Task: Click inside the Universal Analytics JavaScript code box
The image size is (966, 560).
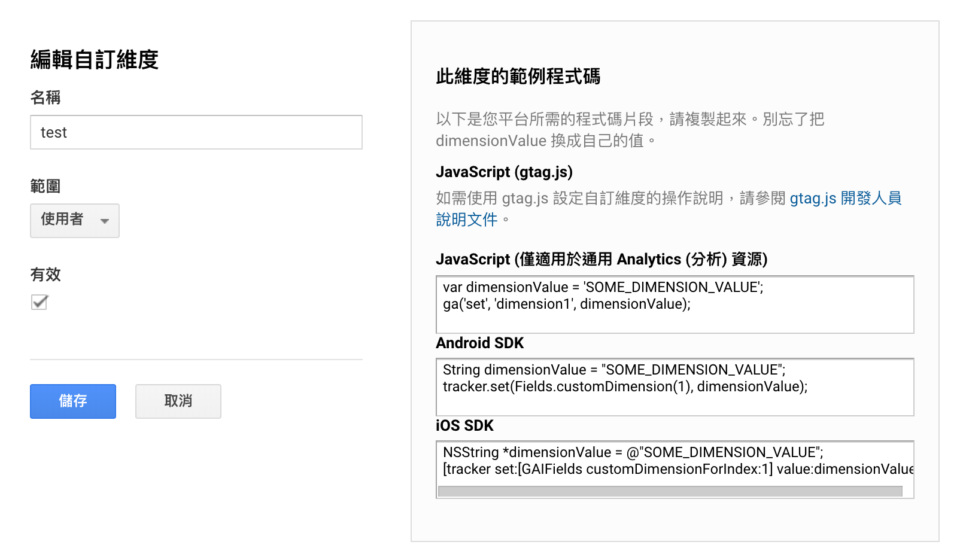Action: tap(674, 304)
